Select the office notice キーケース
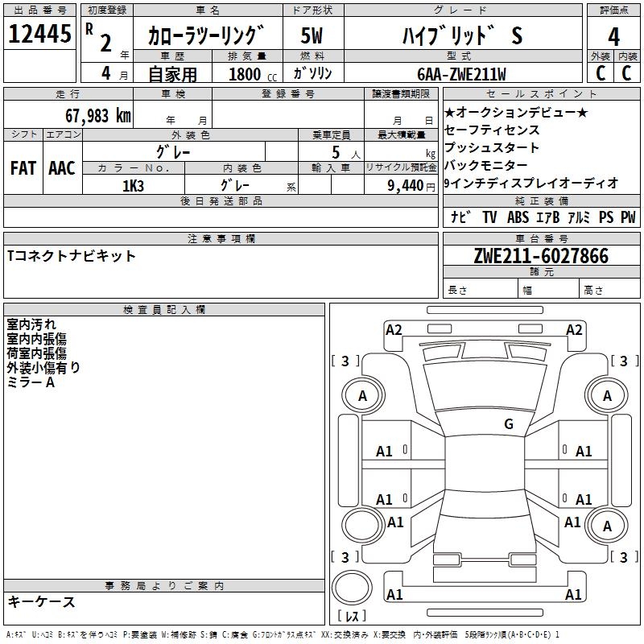 42,601
